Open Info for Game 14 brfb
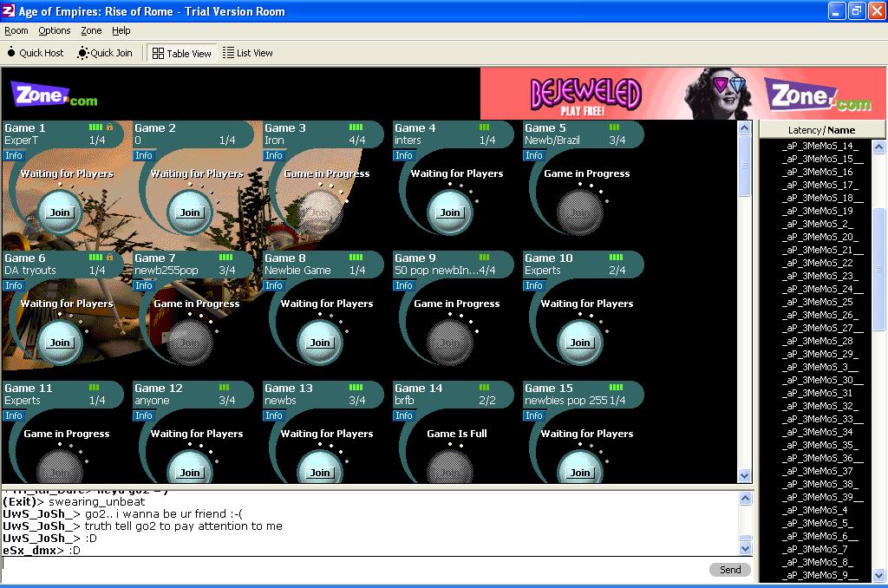This screenshot has height=588, width=888. click(x=404, y=415)
